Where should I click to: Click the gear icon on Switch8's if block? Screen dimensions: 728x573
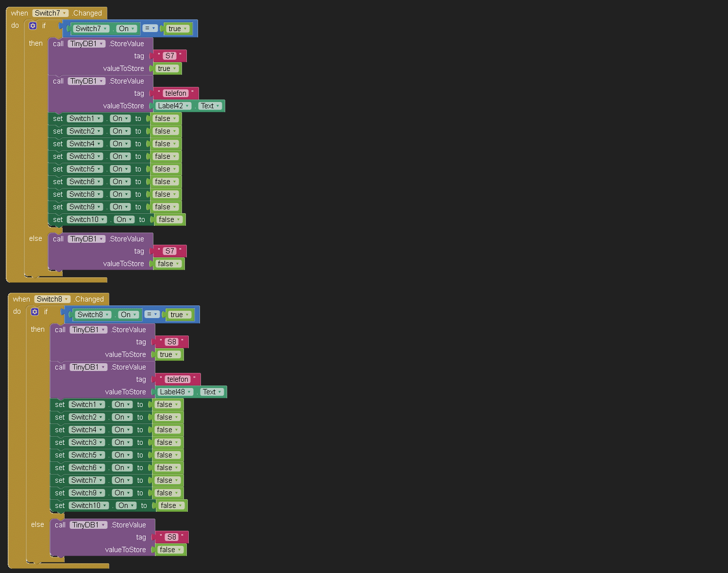pyautogui.click(x=35, y=312)
